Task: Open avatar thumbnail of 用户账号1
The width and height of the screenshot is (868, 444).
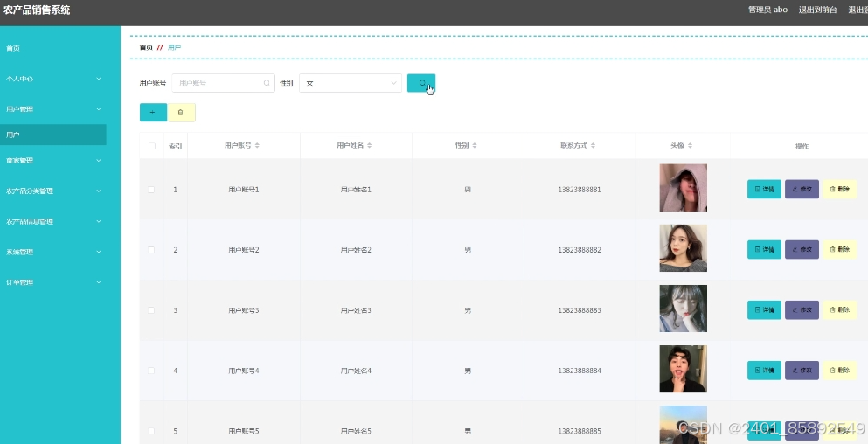Action: click(683, 188)
